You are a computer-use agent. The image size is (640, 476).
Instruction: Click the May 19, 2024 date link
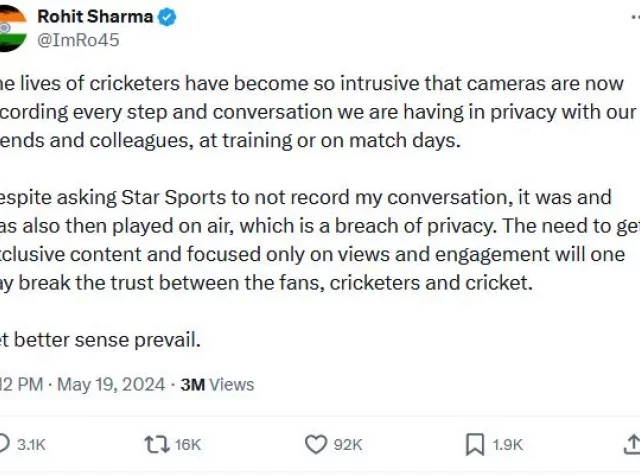(111, 385)
